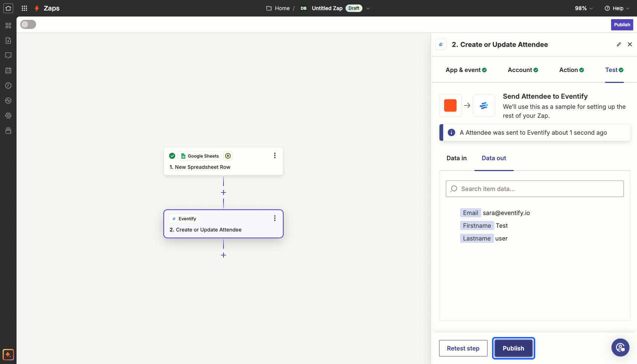Click the info icon in the attendee sent notice
Image resolution: width=637 pixels, height=364 pixels.
[x=451, y=132]
